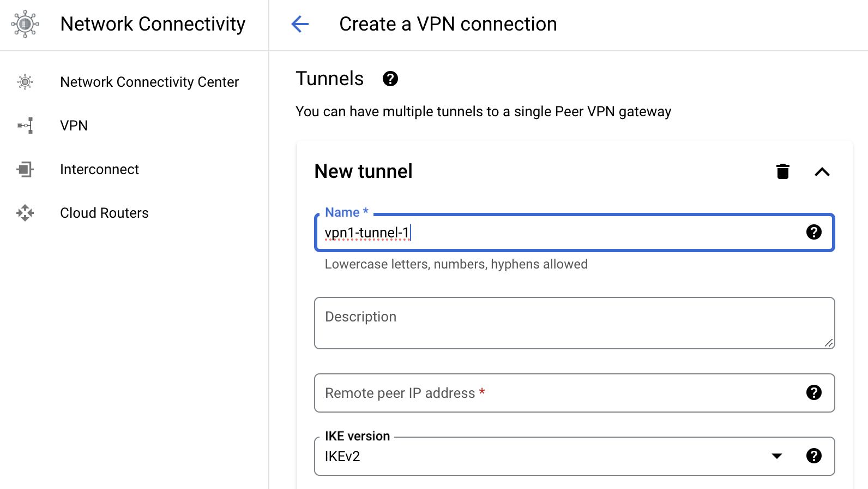The height and width of the screenshot is (489, 868).
Task: Collapse the New tunnel section
Action: click(x=822, y=172)
